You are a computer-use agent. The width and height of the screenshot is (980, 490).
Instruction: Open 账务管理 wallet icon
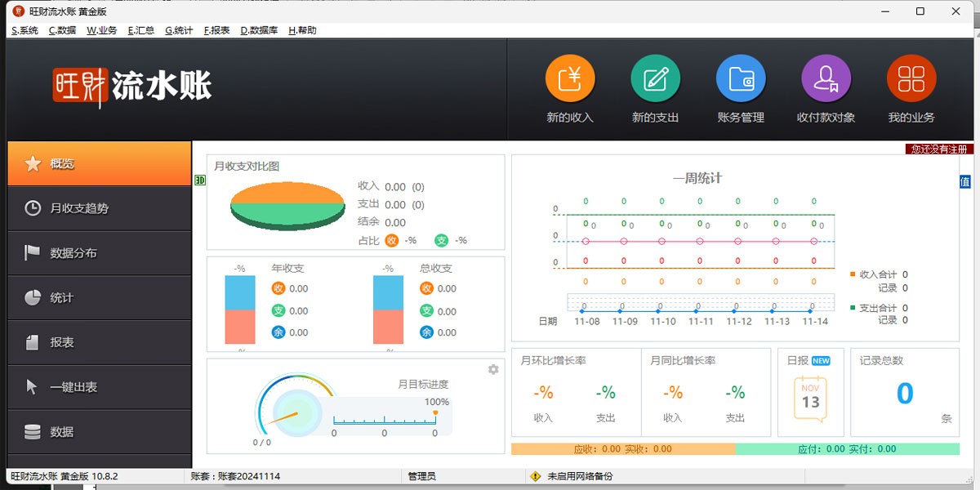point(741,79)
